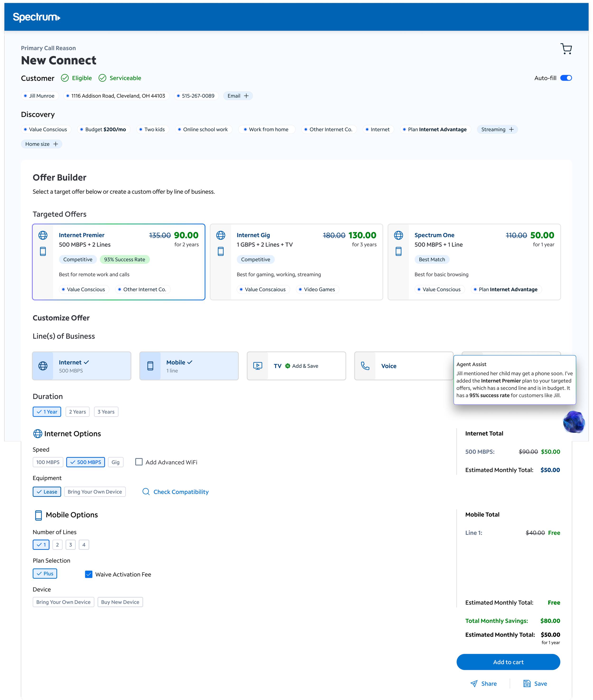Click the globe icon on Spectrum One card
Image resolution: width=593 pixels, height=700 pixels.
coord(399,235)
